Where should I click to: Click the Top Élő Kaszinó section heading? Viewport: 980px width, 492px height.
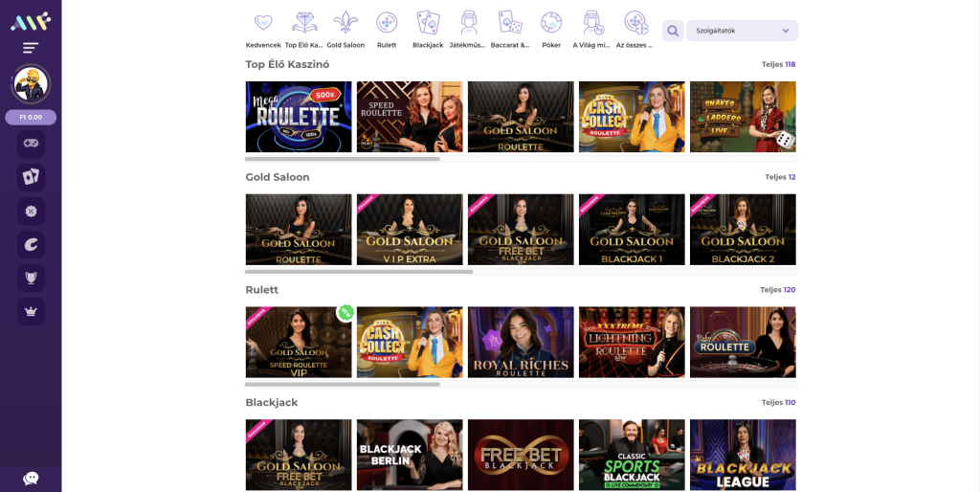click(287, 64)
